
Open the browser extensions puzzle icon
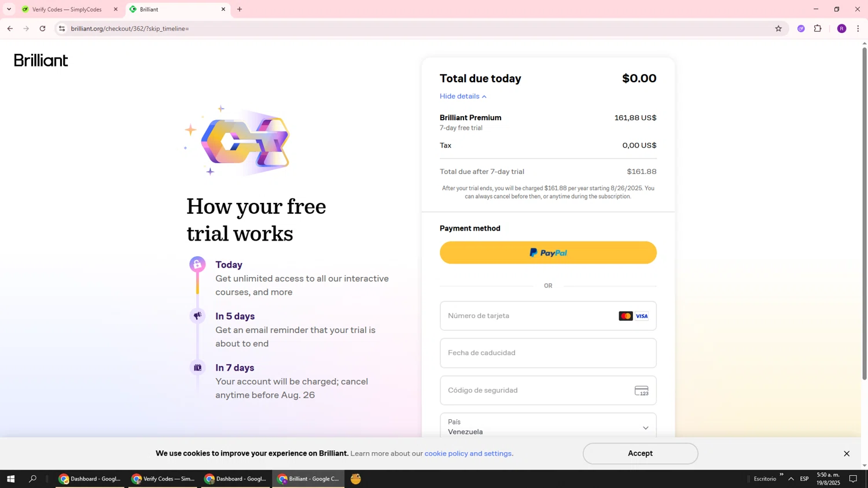(818, 28)
